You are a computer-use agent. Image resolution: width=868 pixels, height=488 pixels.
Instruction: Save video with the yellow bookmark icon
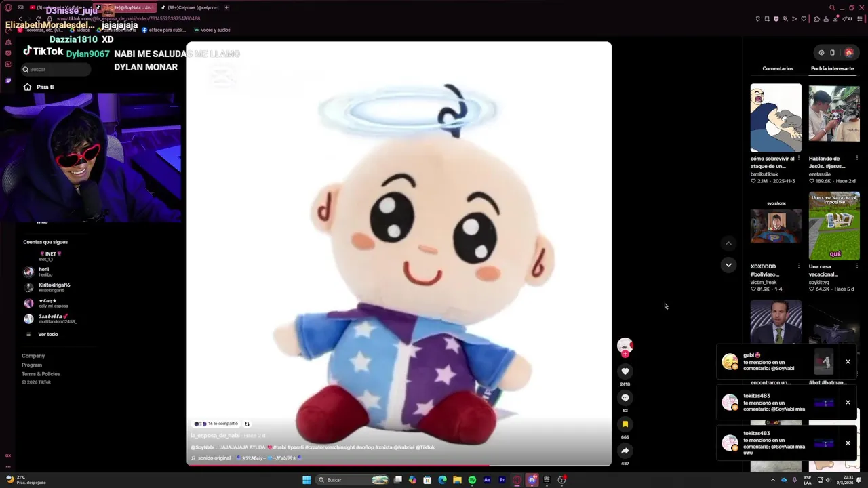[625, 424]
